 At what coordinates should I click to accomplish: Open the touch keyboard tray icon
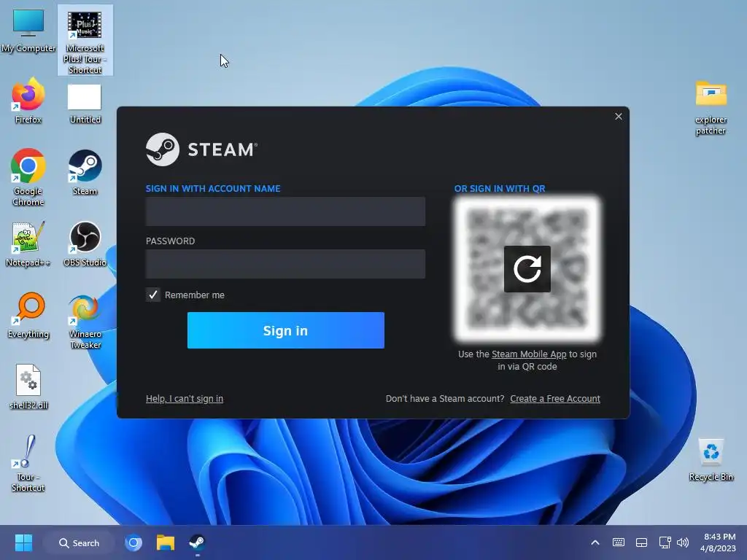tap(619, 542)
